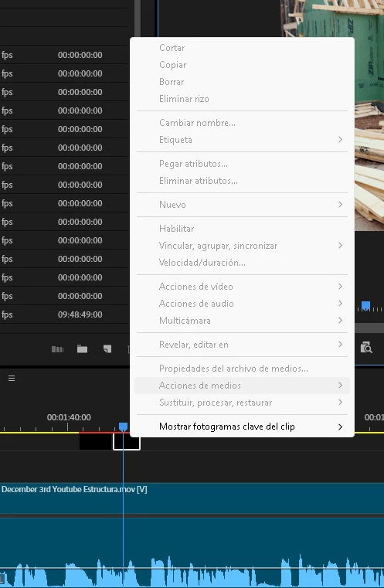Expand the Etiqueta submenu
Image resolution: width=384 pixels, height=588 pixels.
[x=242, y=140]
